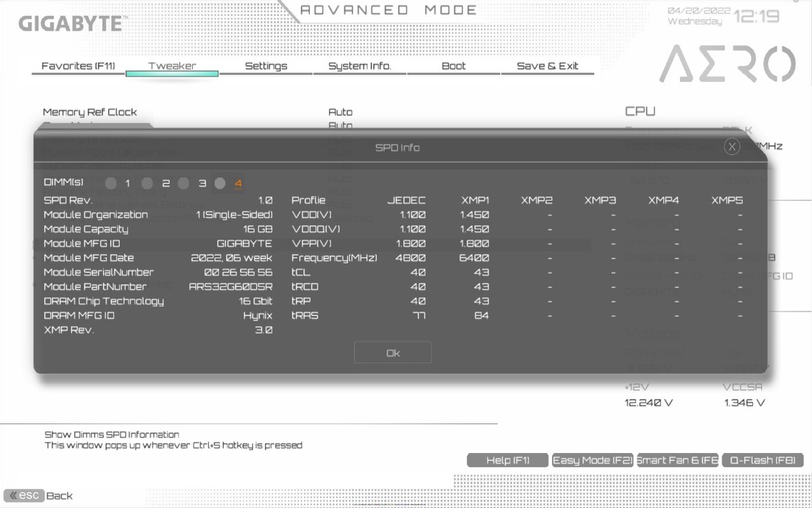Switch to Save & Exit tab
This screenshot has height=508, width=812.
547,66
